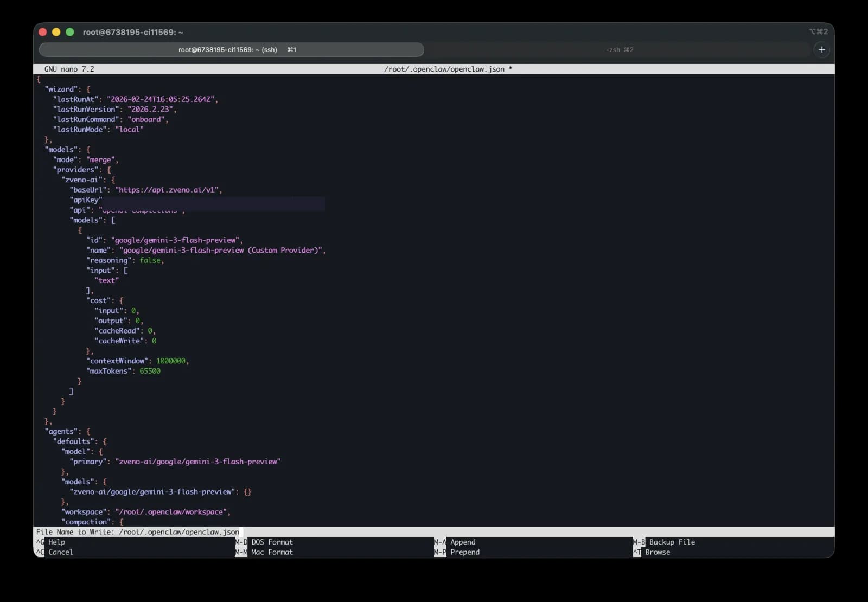Screen dimensions: 868x602
Task: Click the ^T Browse option
Action: (652, 552)
